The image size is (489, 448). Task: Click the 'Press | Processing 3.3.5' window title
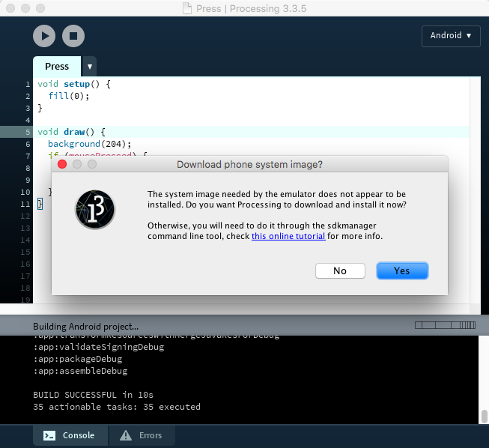coord(251,9)
